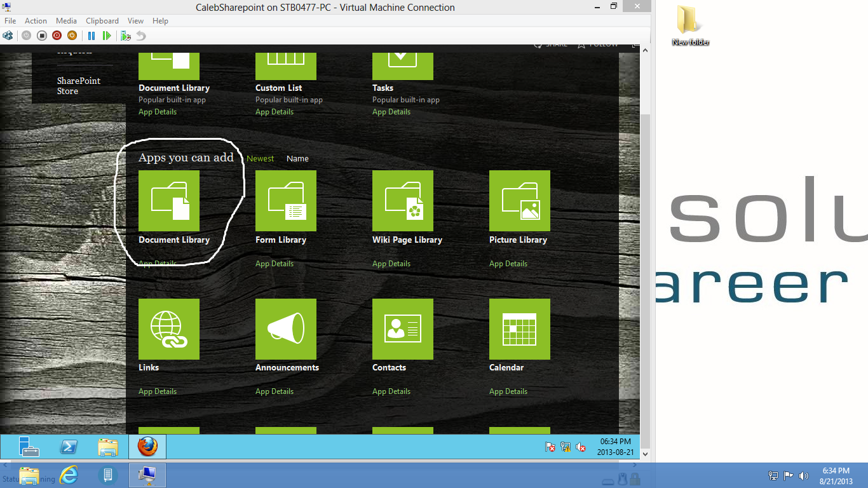Open the Clipboard menu
This screenshot has width=868, height=488.
(102, 21)
